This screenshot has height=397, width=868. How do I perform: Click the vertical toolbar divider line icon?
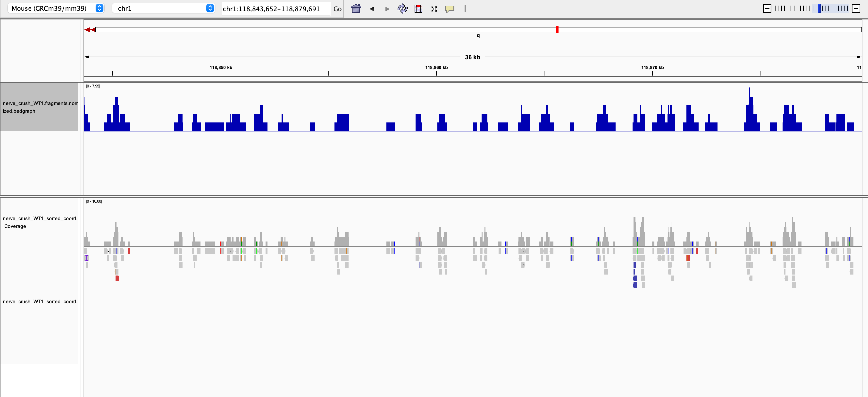click(465, 9)
